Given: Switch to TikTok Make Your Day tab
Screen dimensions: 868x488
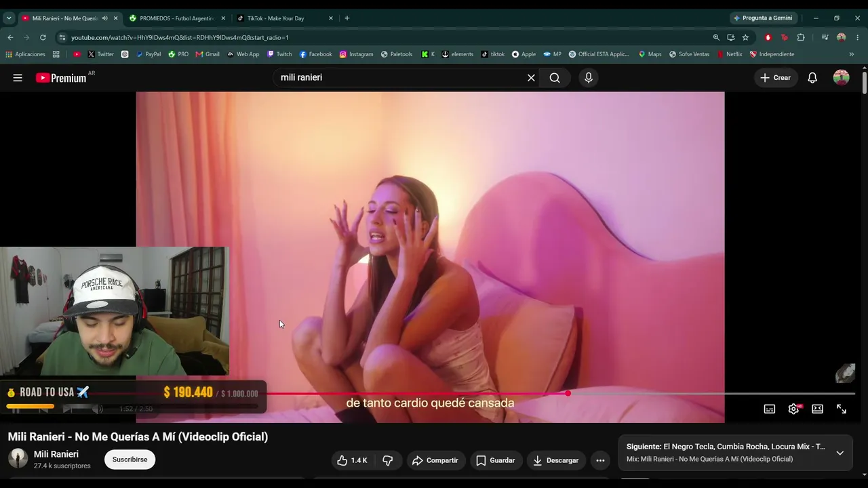Looking at the screenshot, I should click(x=285, y=18).
